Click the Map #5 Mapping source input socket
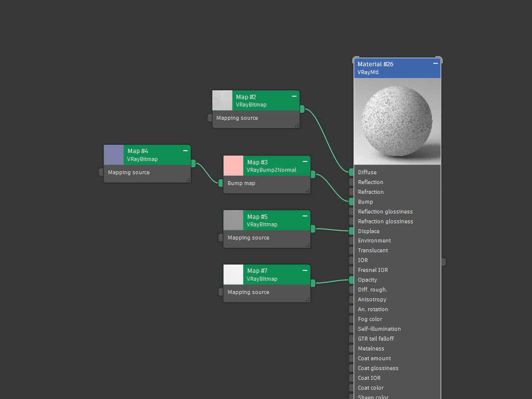This screenshot has width=532, height=399. [221, 238]
